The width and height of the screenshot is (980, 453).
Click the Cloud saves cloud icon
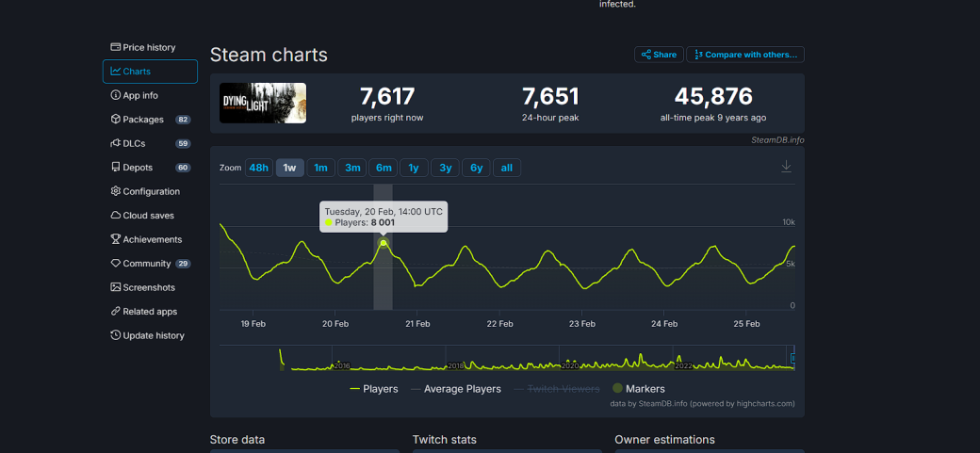click(116, 215)
